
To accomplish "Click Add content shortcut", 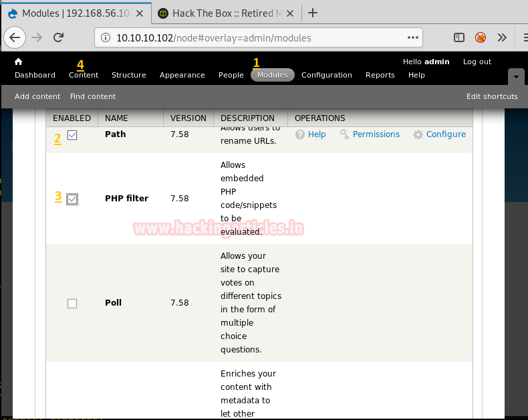I will click(x=37, y=96).
